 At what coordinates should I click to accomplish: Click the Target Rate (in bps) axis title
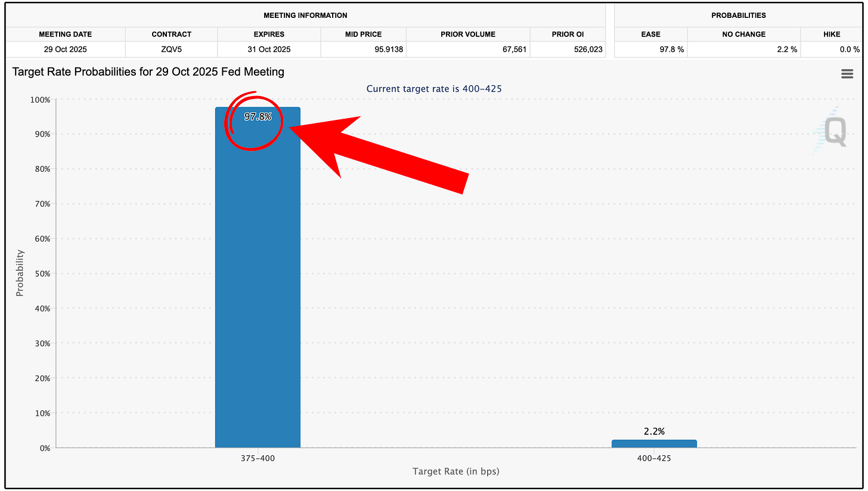[456, 471]
